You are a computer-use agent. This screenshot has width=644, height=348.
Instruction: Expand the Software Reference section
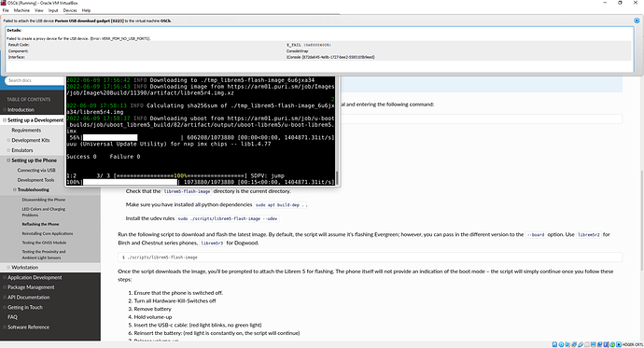point(5,327)
